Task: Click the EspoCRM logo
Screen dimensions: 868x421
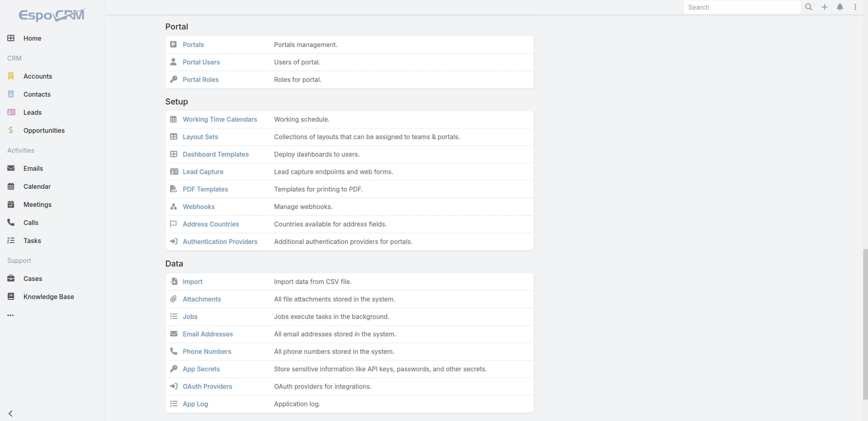Action: 52,15
